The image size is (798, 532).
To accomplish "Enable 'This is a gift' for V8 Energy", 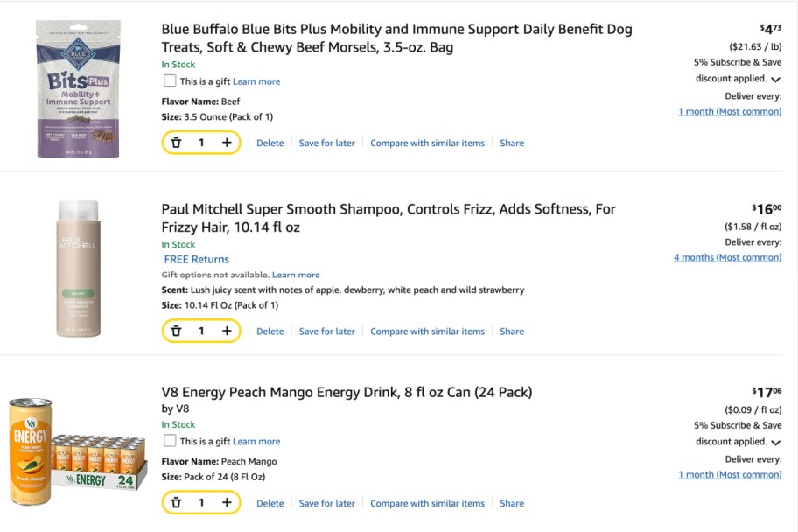I will [x=170, y=441].
